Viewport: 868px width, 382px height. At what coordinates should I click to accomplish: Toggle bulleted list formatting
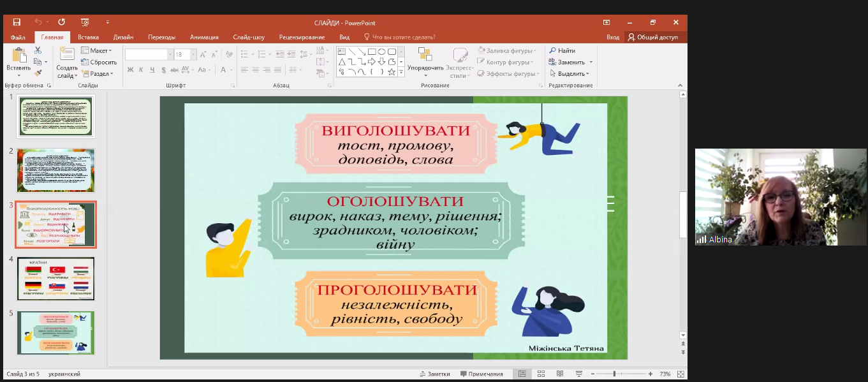[x=245, y=54]
